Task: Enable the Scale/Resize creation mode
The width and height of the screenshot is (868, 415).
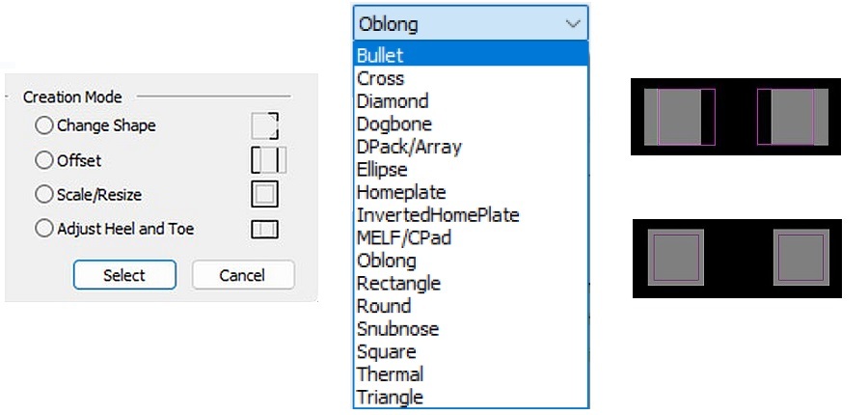Action: [43, 195]
